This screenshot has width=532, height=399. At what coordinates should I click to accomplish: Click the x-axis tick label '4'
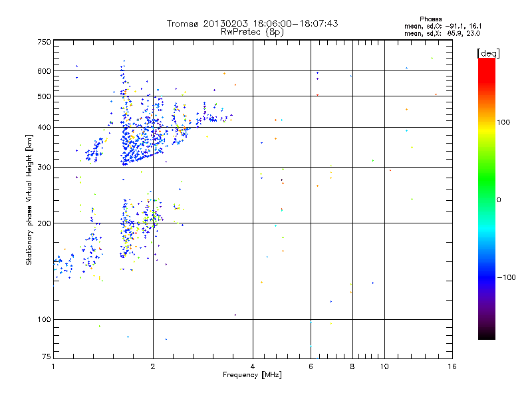(x=253, y=366)
